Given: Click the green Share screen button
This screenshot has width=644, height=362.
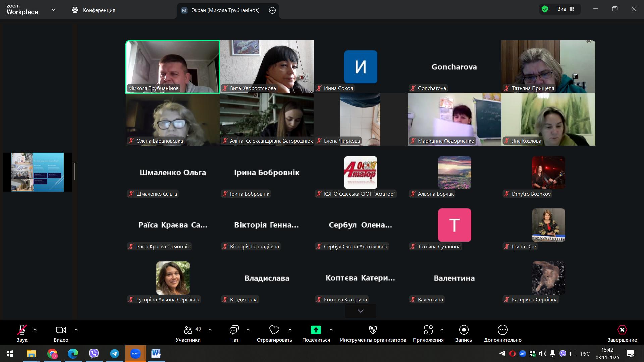Looking at the screenshot, I should click(x=316, y=330).
